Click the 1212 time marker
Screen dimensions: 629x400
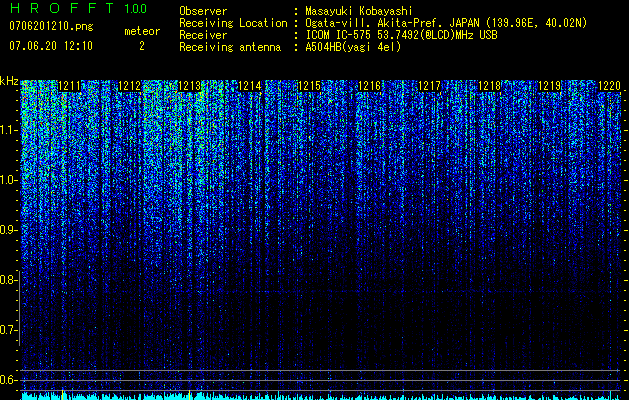pyautogui.click(x=130, y=86)
